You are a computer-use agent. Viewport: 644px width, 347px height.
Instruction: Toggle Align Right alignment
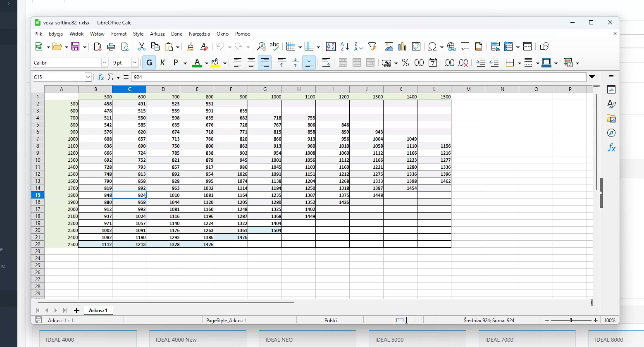tap(265, 63)
